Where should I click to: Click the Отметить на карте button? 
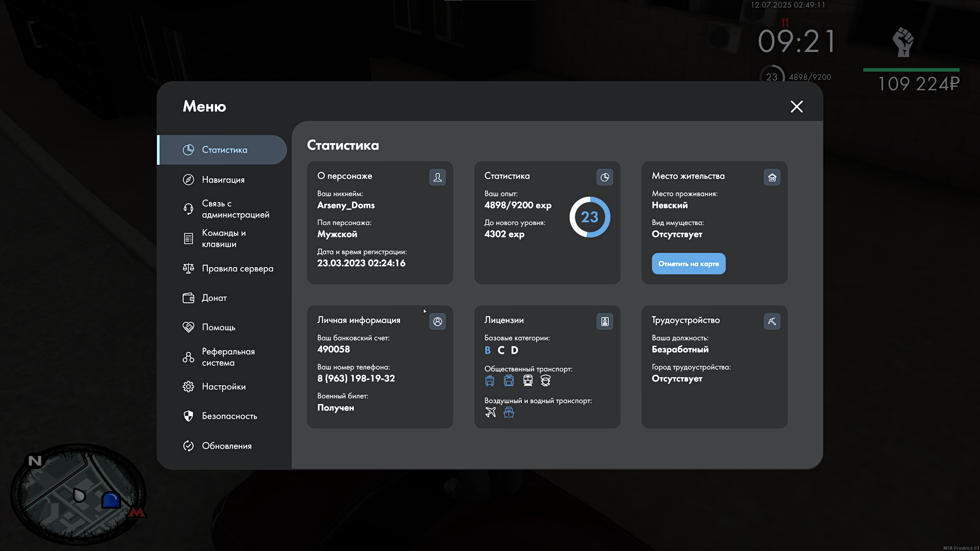pyautogui.click(x=689, y=264)
